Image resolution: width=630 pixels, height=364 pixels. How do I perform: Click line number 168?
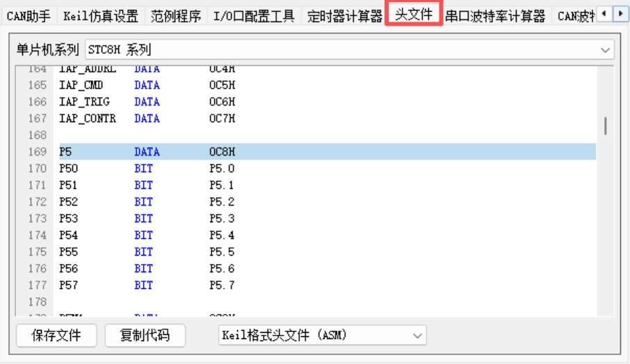[x=38, y=135]
